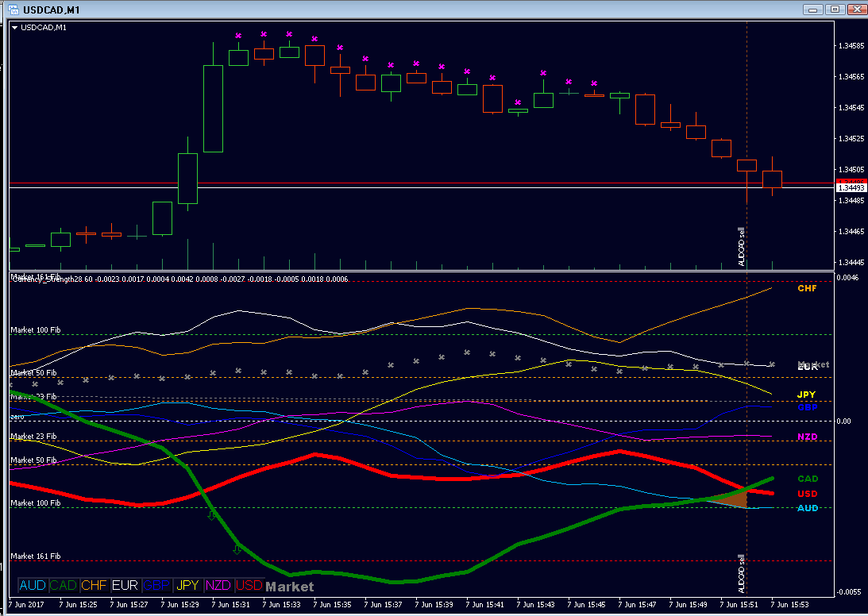Toggle the NZD currency button
Image resolution: width=868 pixels, height=616 pixels.
(218, 585)
